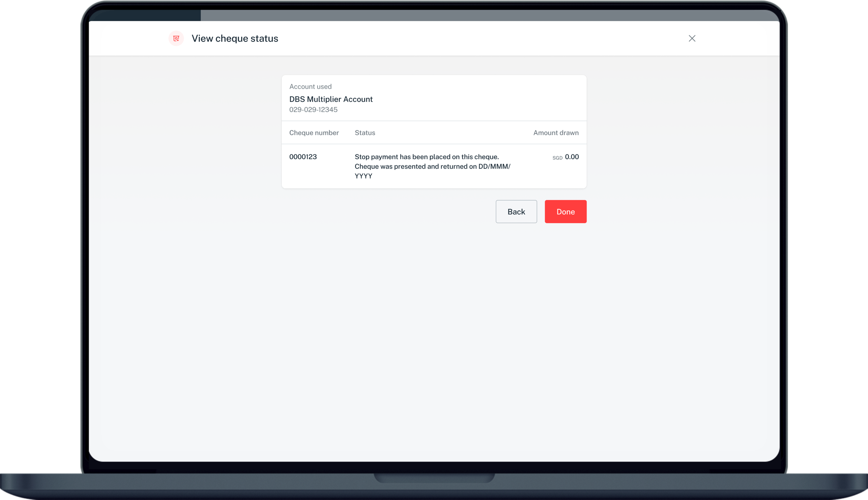Click the grey bar above the dialog header
Image resolution: width=868 pixels, height=500 pixels.
coord(481,15)
